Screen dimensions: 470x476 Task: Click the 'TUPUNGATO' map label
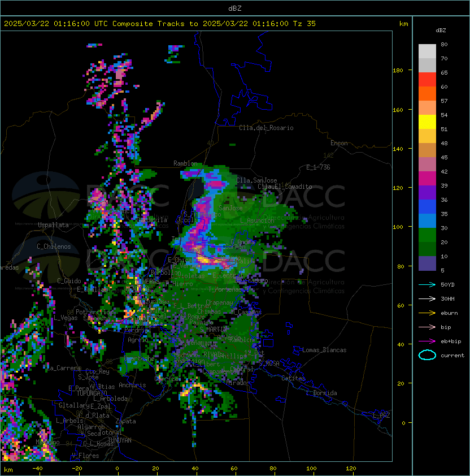tap(92, 393)
